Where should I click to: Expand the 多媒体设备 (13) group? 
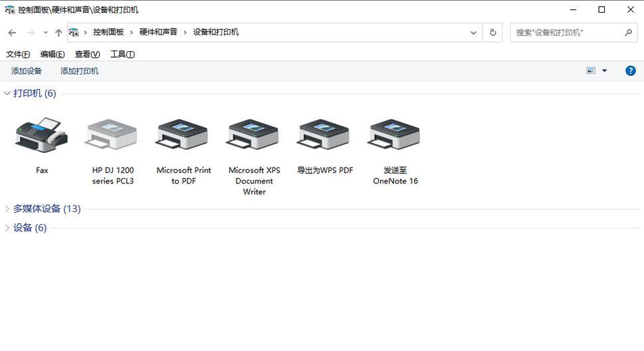coord(7,209)
